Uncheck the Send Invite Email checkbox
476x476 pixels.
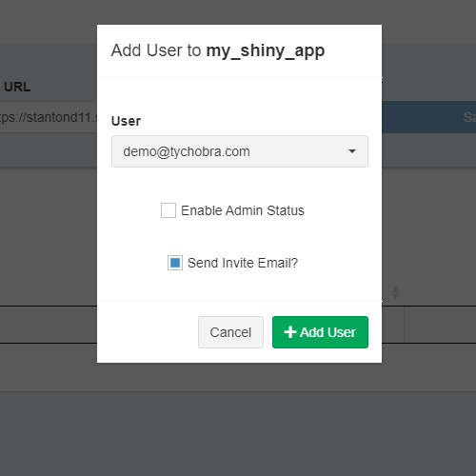point(175,263)
